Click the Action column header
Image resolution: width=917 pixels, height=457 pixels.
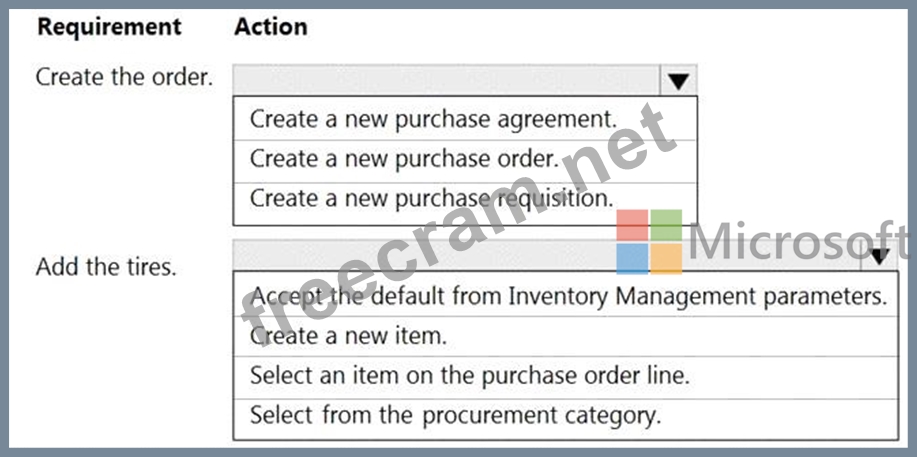270,27
